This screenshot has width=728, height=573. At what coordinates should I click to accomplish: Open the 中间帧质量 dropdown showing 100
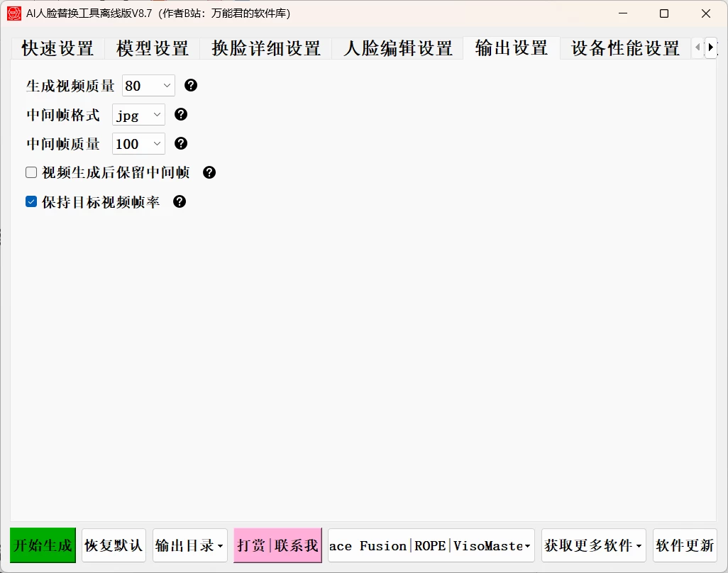click(x=138, y=143)
